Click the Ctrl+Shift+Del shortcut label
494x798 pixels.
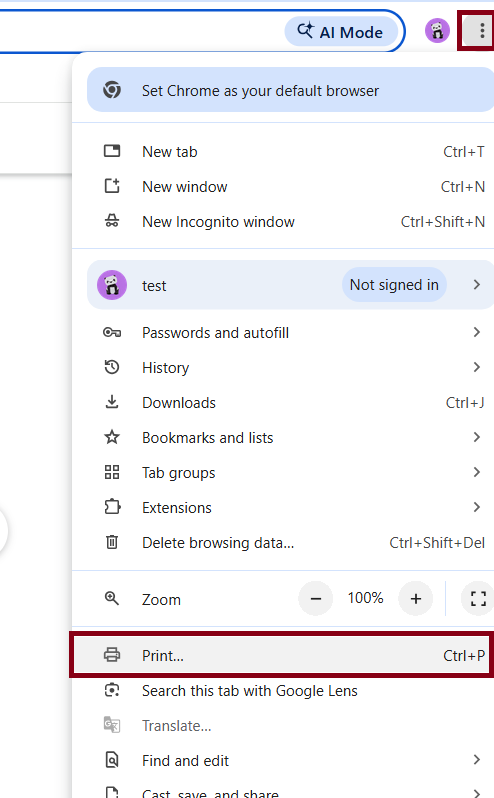[437, 543]
